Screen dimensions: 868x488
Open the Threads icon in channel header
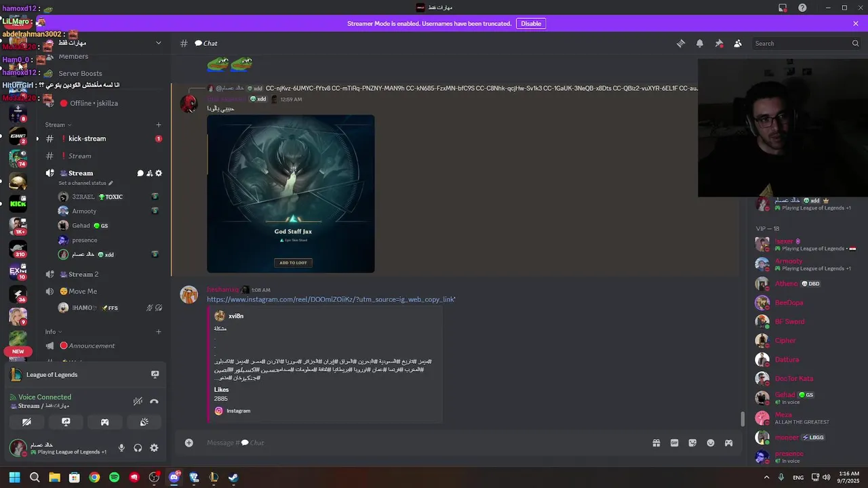680,43
